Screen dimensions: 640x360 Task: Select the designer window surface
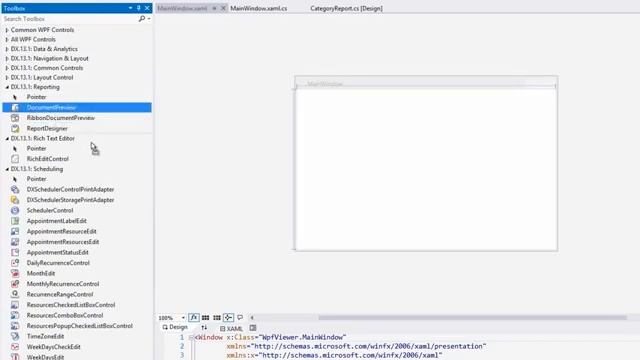(x=427, y=169)
